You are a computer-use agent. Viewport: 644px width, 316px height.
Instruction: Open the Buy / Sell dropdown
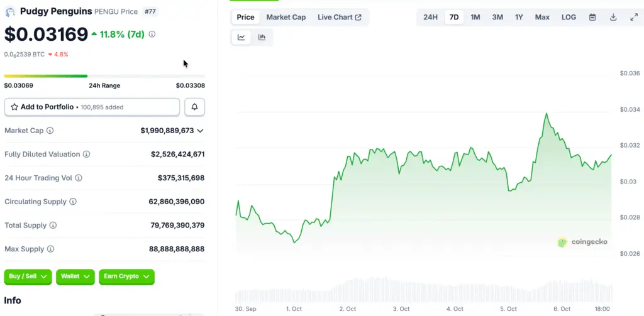(x=28, y=276)
